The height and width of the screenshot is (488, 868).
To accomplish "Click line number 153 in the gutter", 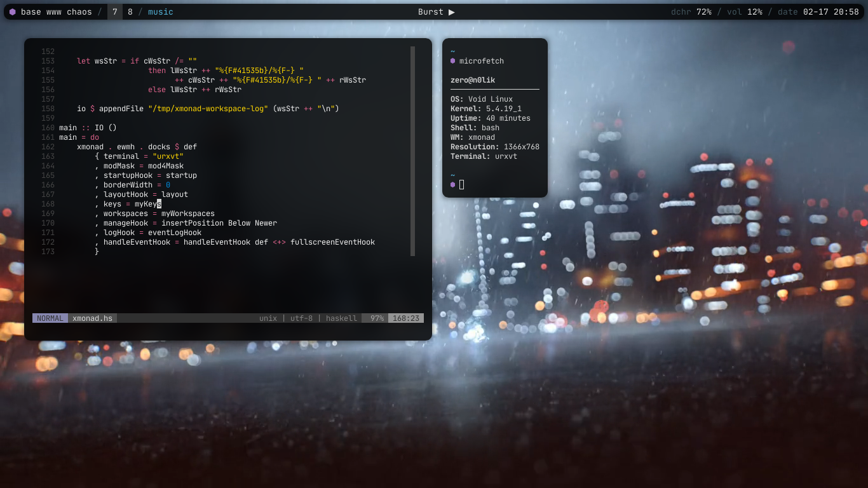I will 48,61.
